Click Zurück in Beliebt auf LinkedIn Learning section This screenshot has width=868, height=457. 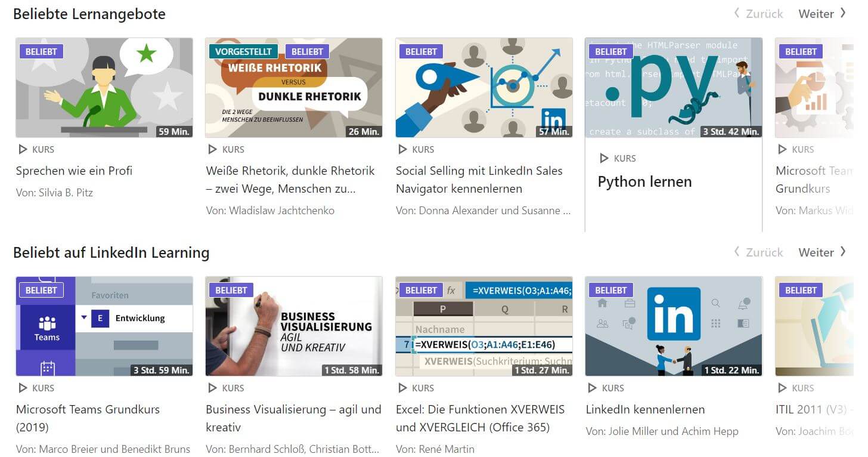758,252
